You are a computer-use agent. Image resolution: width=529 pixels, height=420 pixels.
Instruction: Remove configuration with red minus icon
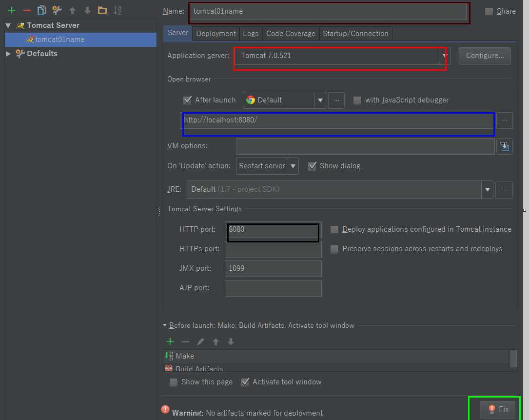point(27,11)
